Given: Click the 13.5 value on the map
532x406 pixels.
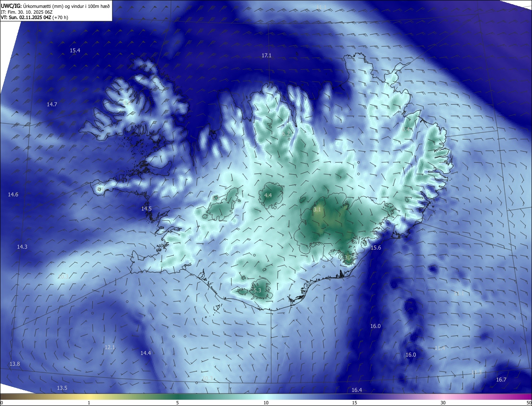Looking at the screenshot, I should 62,388.
